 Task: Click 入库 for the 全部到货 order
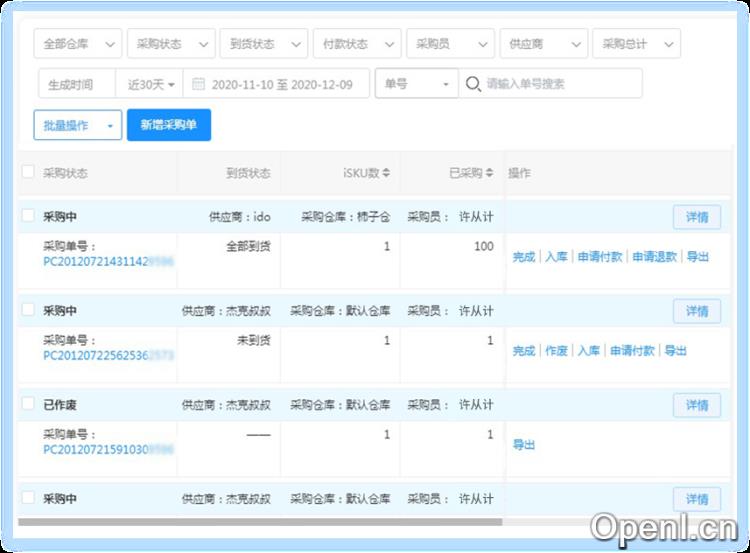[x=556, y=257]
